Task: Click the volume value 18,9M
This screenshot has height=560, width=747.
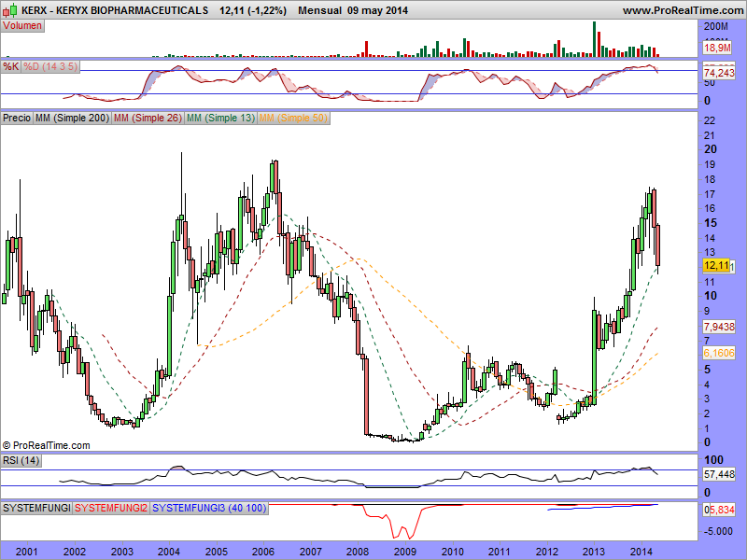Action: point(717,48)
